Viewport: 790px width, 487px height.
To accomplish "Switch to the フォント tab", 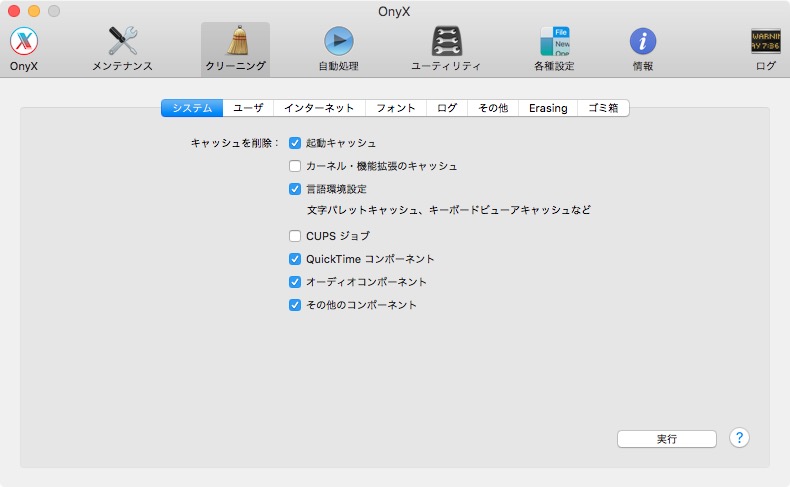I will 396,108.
